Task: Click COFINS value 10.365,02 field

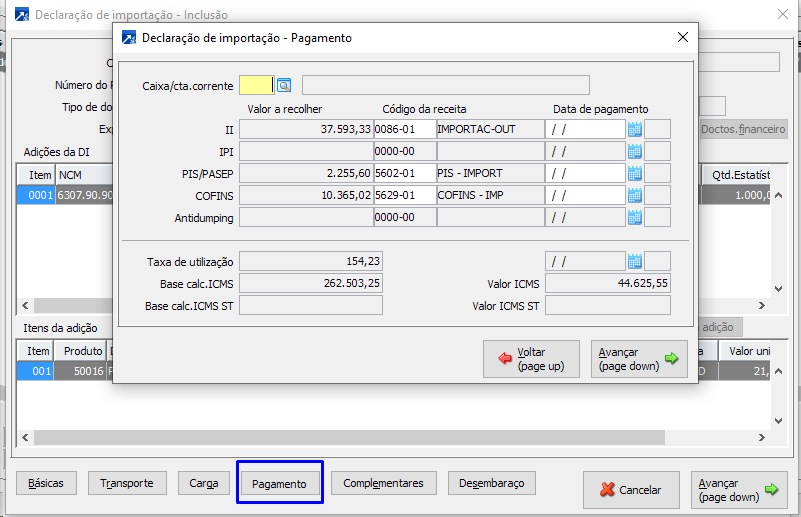Action: click(x=306, y=195)
